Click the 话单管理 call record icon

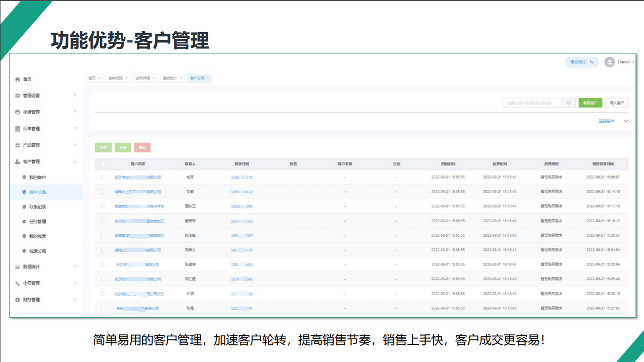point(18,129)
